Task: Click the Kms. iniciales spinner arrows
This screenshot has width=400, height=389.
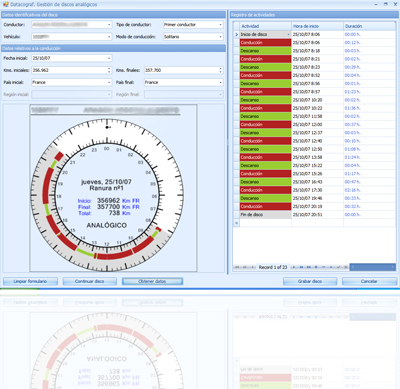Action: tap(109, 70)
